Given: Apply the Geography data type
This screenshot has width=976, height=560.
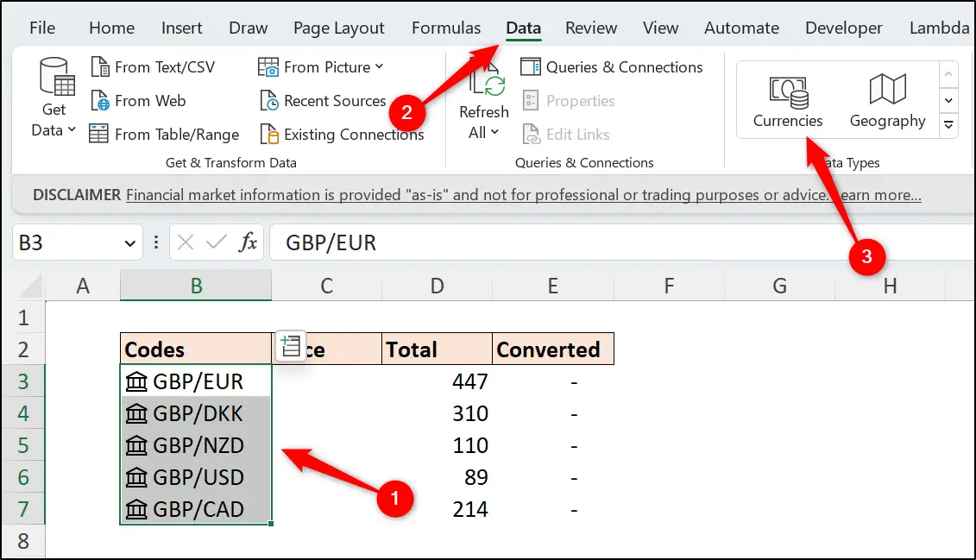Looking at the screenshot, I should (x=888, y=99).
